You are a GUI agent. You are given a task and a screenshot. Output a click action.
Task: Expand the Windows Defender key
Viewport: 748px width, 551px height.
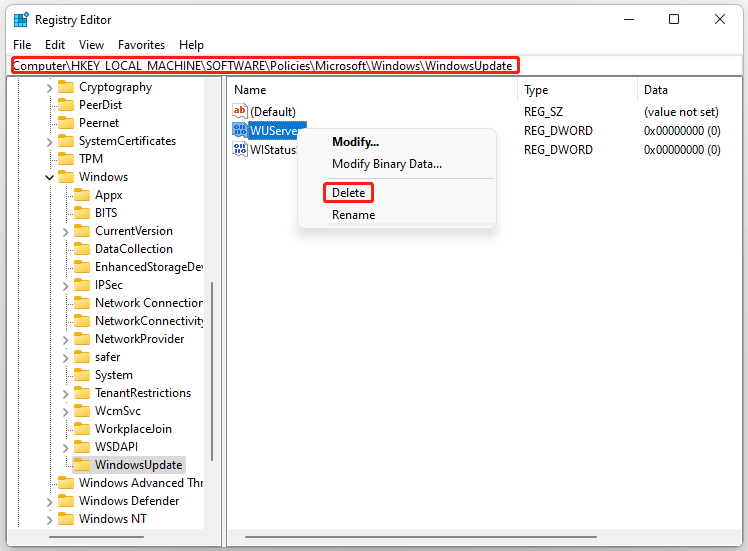[x=50, y=502]
